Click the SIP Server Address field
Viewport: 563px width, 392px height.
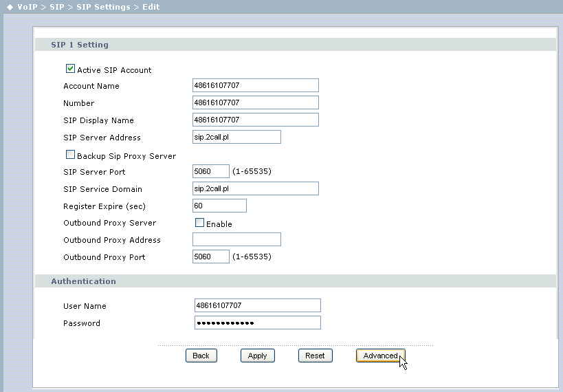(237, 137)
